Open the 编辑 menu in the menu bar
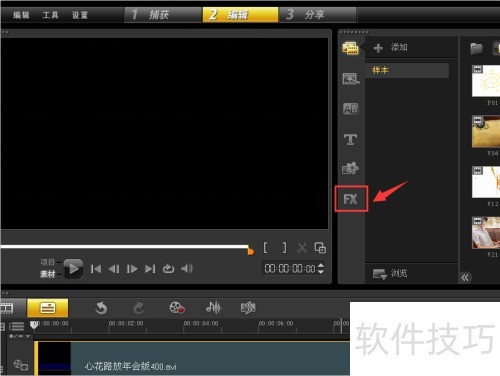This screenshot has height=376, width=500. pyautogui.click(x=21, y=15)
